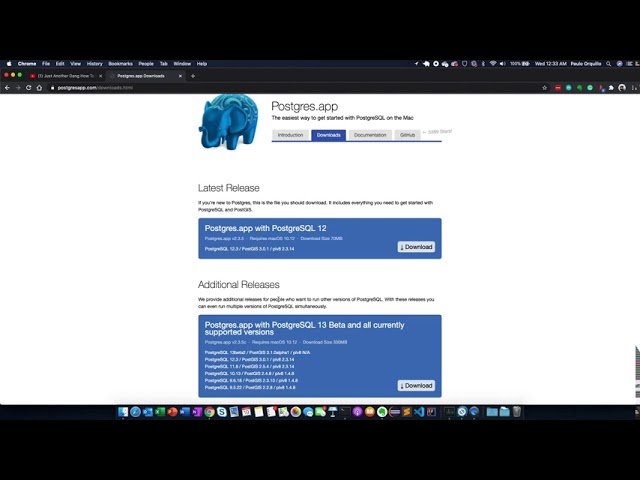Open the GitHub page tab
This screenshot has height=480, width=640.
pyautogui.click(x=407, y=135)
